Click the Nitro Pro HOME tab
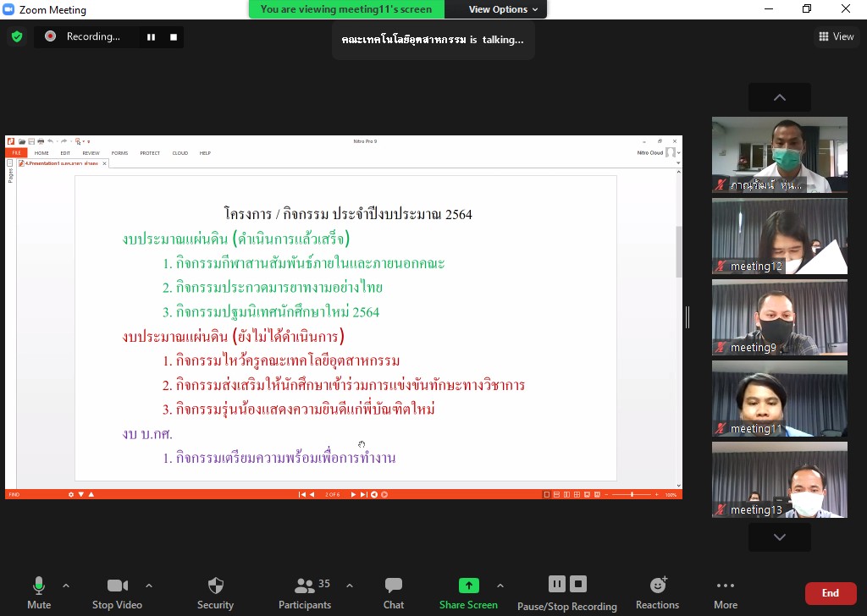 point(41,153)
